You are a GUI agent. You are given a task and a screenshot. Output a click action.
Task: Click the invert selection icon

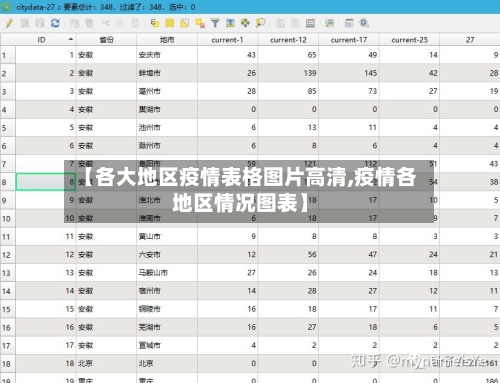pos(185,23)
